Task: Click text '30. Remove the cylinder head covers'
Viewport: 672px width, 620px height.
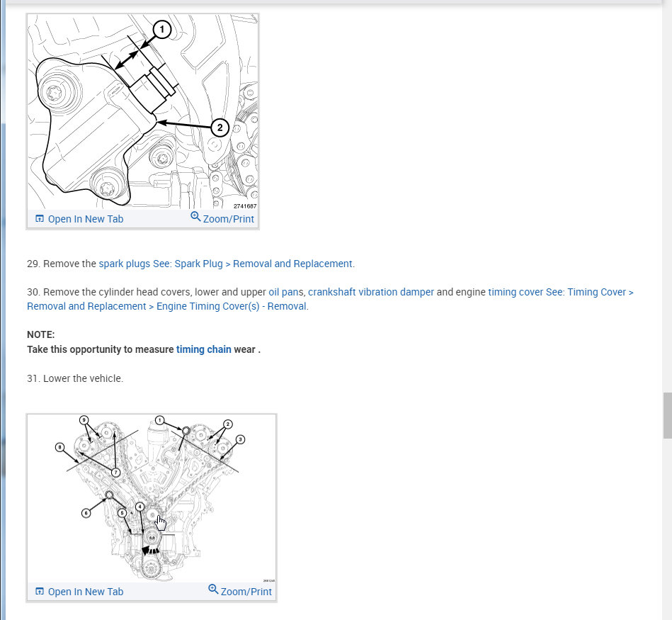Action: tap(109, 292)
